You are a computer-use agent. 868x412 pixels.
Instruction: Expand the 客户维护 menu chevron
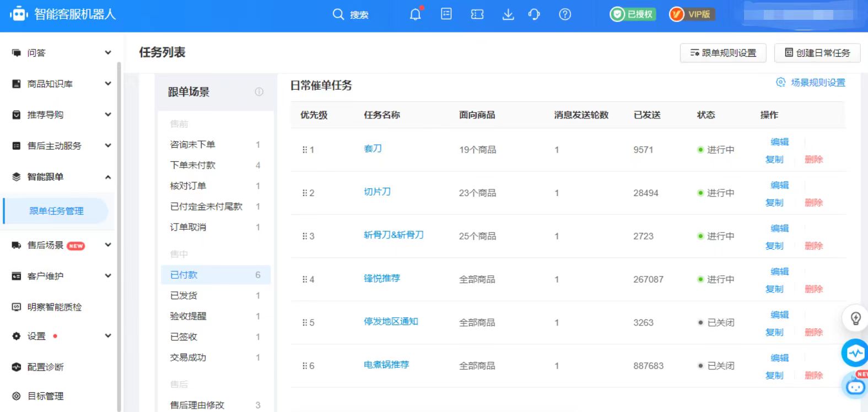pyautogui.click(x=108, y=275)
